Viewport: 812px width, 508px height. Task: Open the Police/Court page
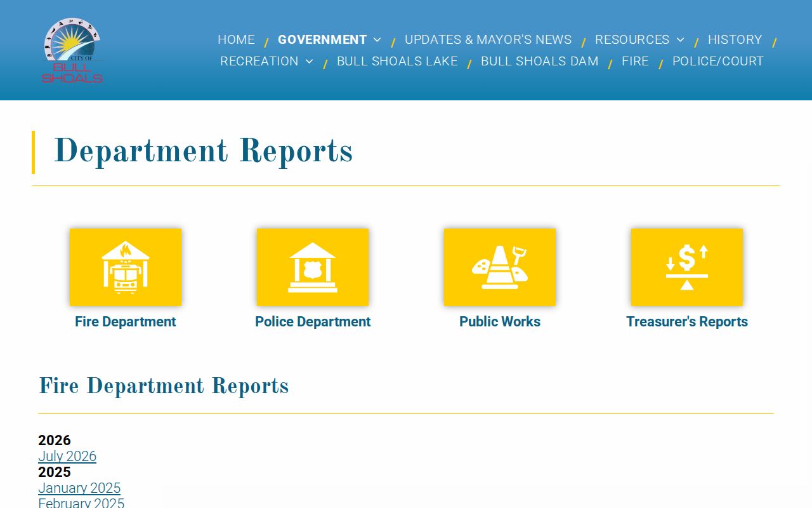[718, 61]
